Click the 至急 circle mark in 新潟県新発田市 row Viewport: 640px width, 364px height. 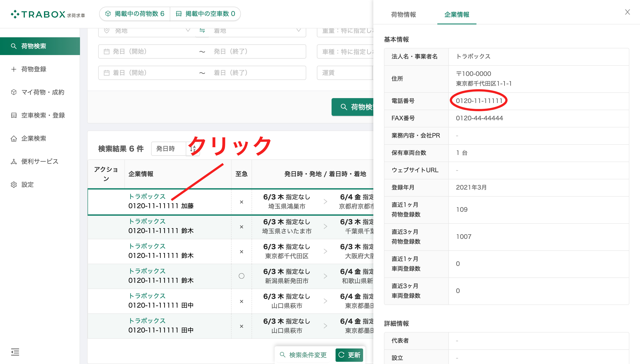tap(242, 276)
